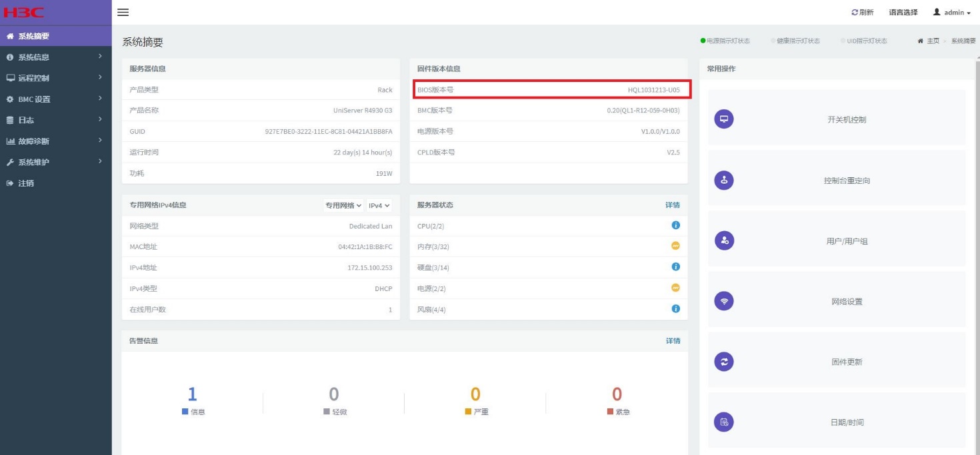The width and height of the screenshot is (980, 455).
Task: Open network settings (网络设置) wifi icon
Action: tap(723, 301)
